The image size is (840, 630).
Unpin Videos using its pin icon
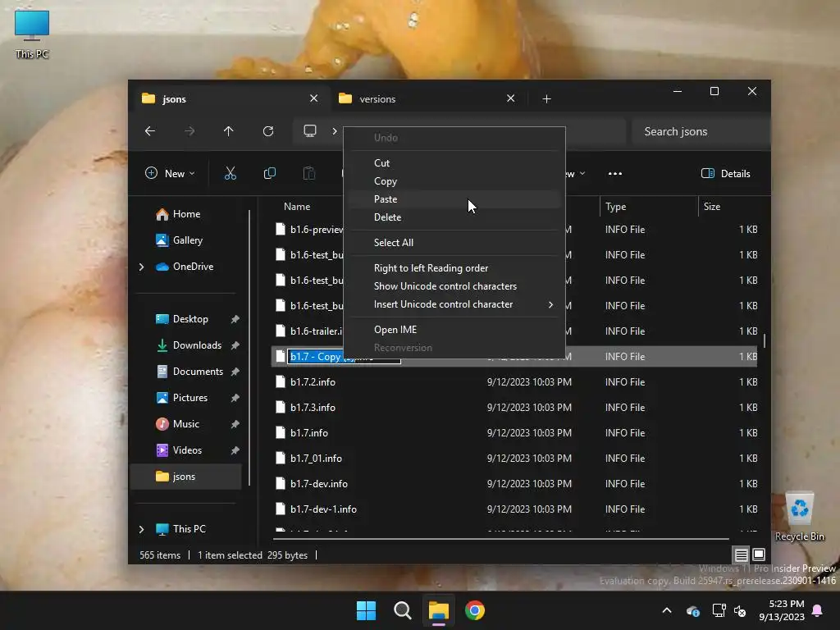coord(235,450)
